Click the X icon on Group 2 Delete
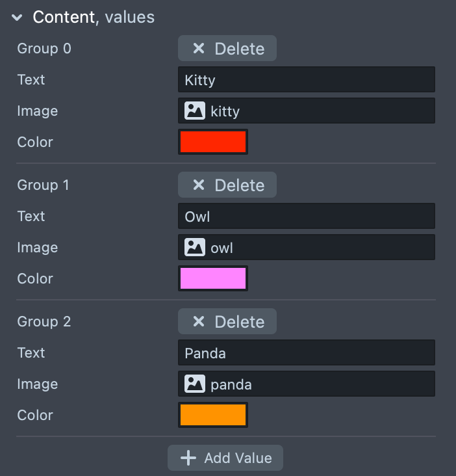 [199, 322]
